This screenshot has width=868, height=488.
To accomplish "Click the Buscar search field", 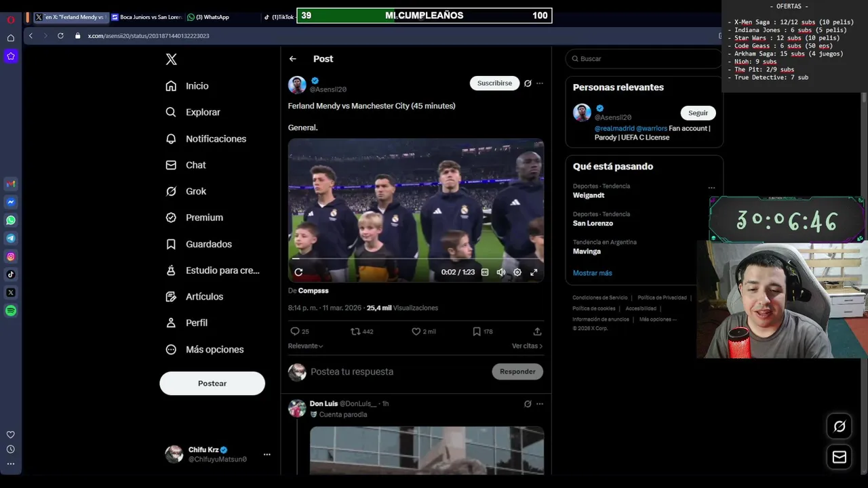I will pos(644,59).
